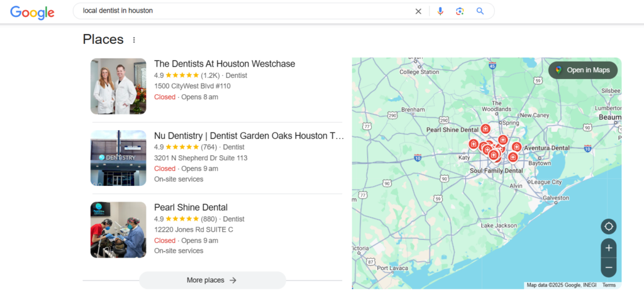Click the Baytown label on map

point(540,163)
